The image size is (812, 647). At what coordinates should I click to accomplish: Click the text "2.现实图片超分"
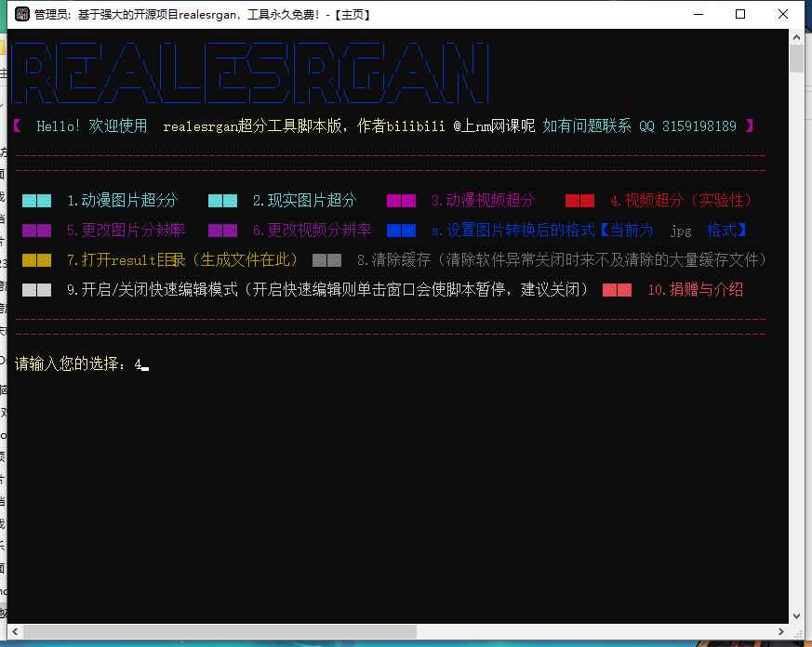pos(304,200)
